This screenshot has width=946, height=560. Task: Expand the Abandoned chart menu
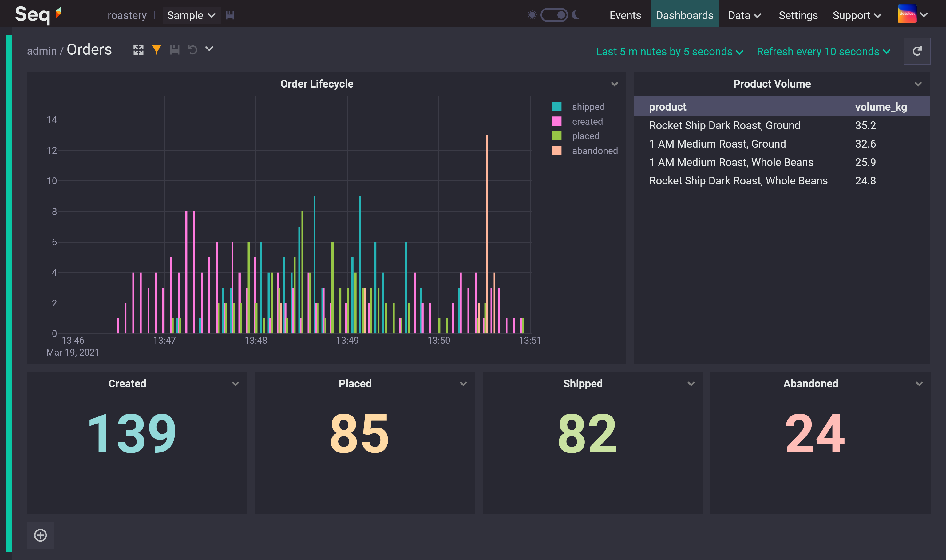[x=919, y=384]
